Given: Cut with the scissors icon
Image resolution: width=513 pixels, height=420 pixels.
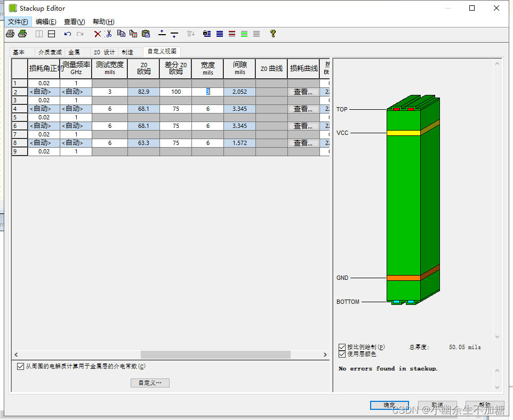Looking at the screenshot, I should pyautogui.click(x=109, y=34).
